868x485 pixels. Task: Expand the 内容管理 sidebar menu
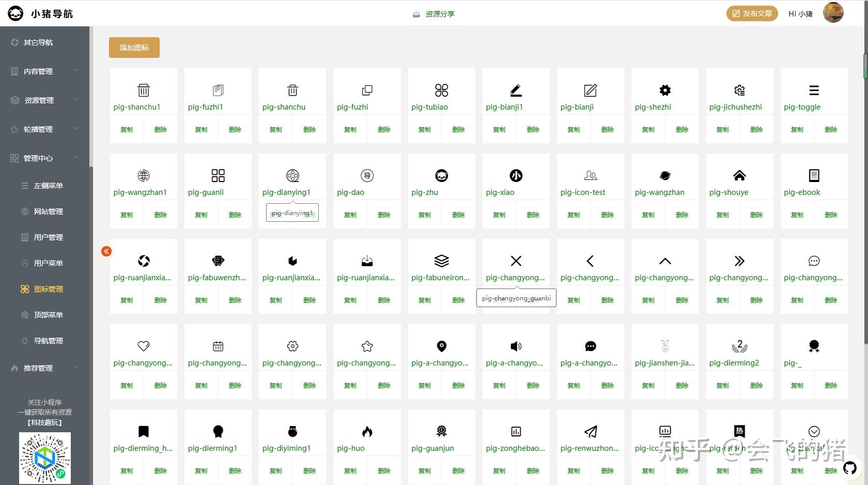(x=44, y=71)
